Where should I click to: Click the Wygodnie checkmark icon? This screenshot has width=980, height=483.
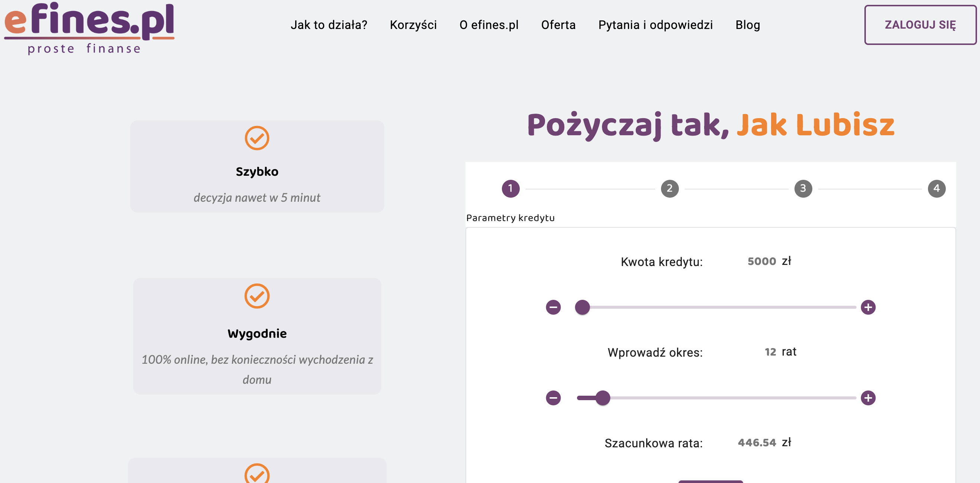pyautogui.click(x=257, y=296)
